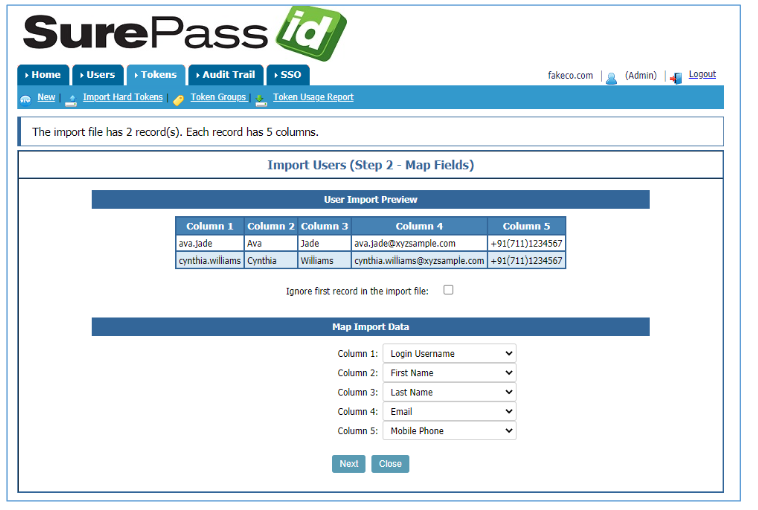Viewport: 758px width, 510px height.
Task: Open the Column 1 mapping dropdown
Action: click(x=450, y=353)
